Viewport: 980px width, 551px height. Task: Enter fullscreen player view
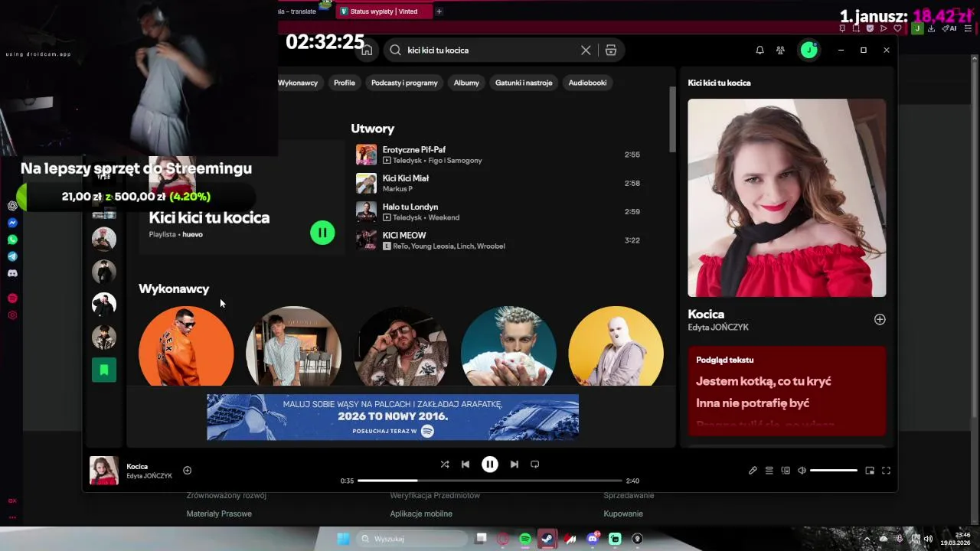tap(886, 471)
